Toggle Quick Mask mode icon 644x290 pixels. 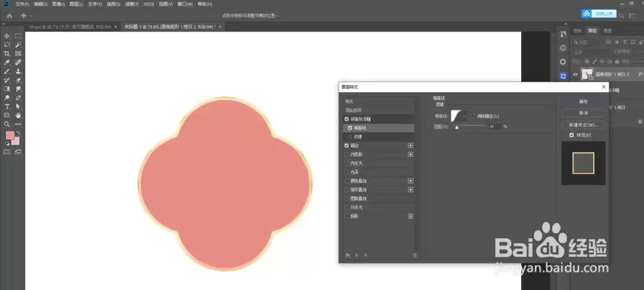tap(7, 152)
